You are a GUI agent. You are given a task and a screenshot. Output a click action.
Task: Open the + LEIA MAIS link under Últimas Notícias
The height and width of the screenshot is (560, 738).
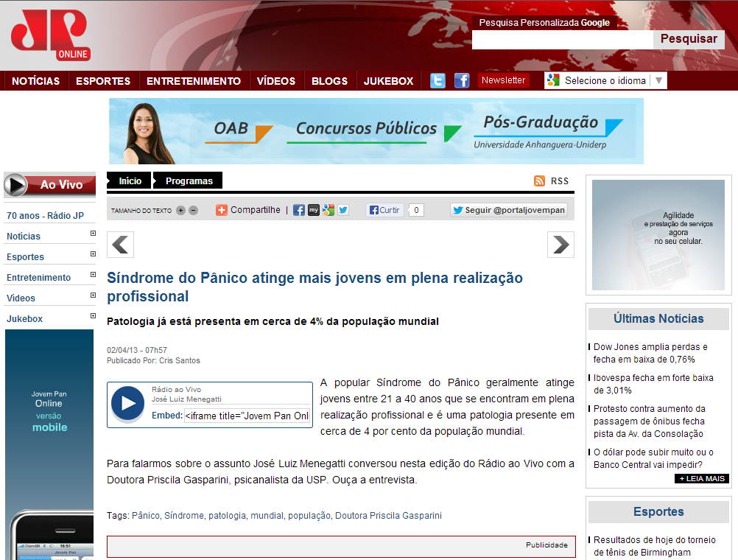click(702, 479)
